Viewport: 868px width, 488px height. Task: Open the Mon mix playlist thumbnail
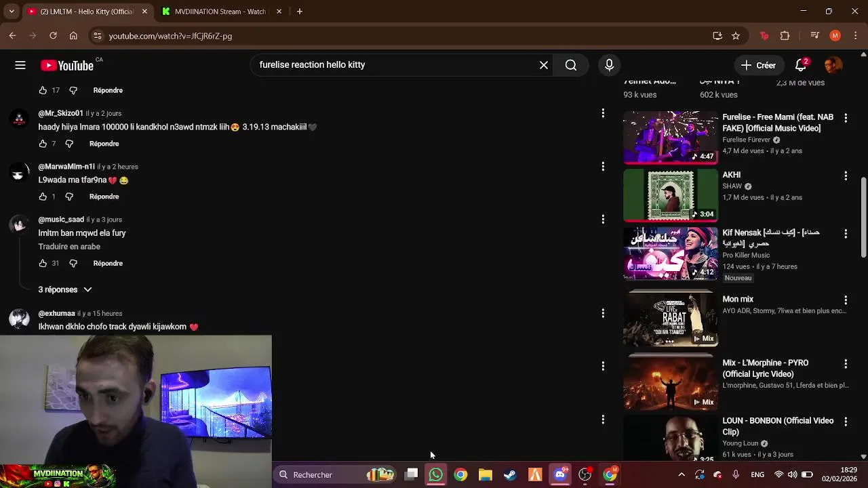click(x=670, y=319)
